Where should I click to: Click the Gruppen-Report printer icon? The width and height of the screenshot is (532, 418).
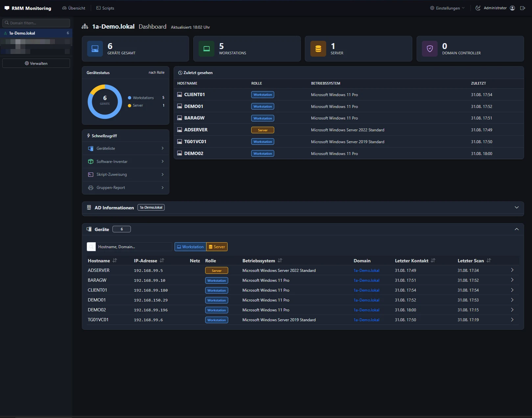(91, 188)
